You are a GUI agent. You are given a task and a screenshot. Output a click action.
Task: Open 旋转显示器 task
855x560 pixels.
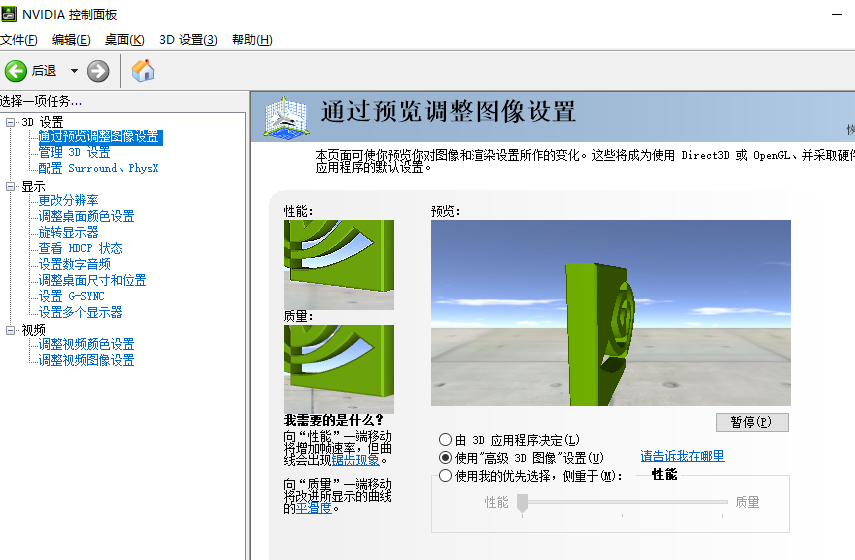(x=68, y=232)
